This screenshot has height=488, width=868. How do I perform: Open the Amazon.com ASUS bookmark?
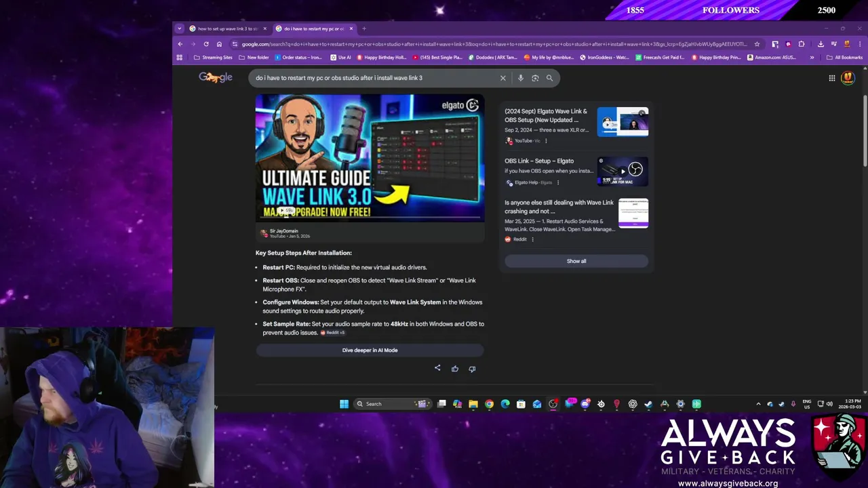[x=772, y=58]
